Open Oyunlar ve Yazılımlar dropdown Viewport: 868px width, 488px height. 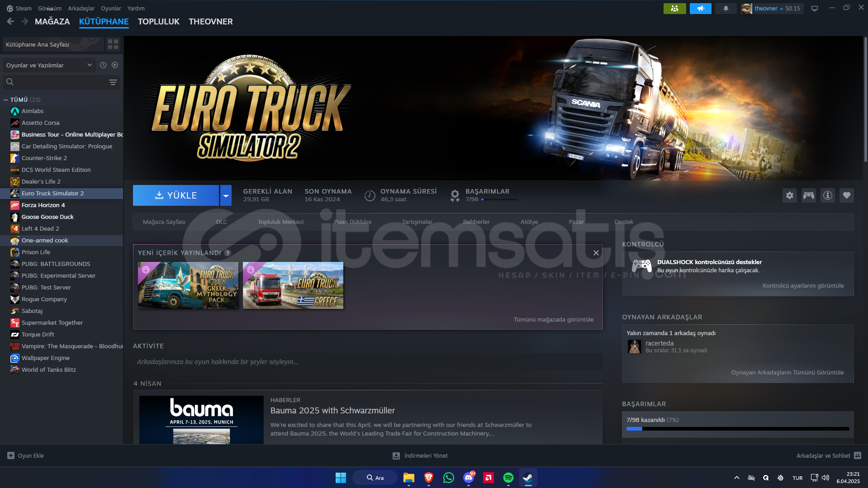49,65
